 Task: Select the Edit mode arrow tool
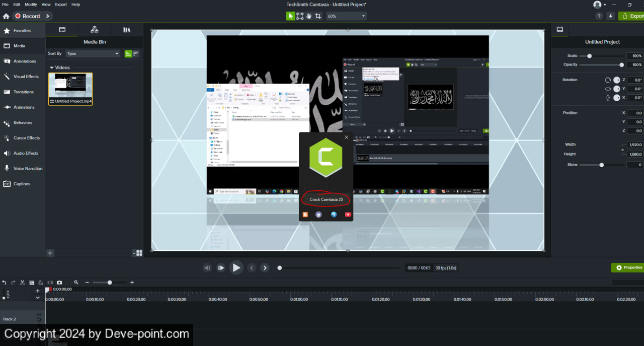290,16
